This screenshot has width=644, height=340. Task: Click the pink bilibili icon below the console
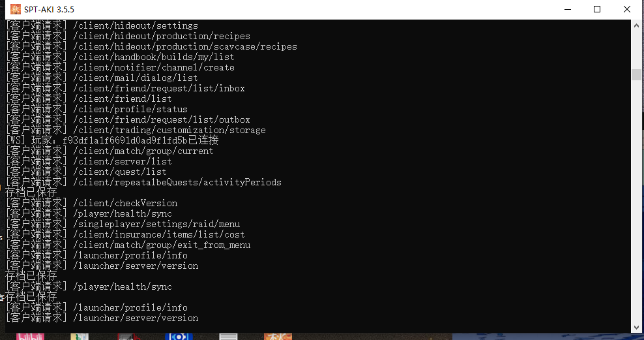(x=27, y=336)
